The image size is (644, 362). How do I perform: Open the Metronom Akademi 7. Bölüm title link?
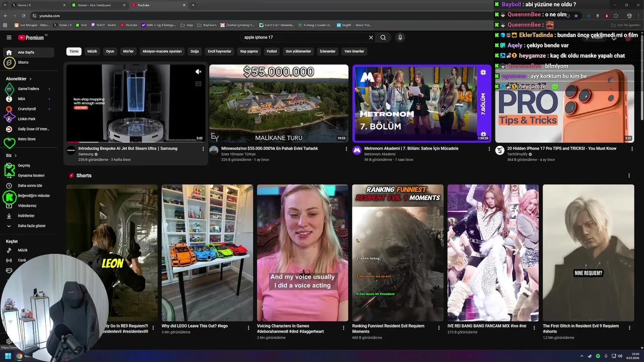point(411,148)
